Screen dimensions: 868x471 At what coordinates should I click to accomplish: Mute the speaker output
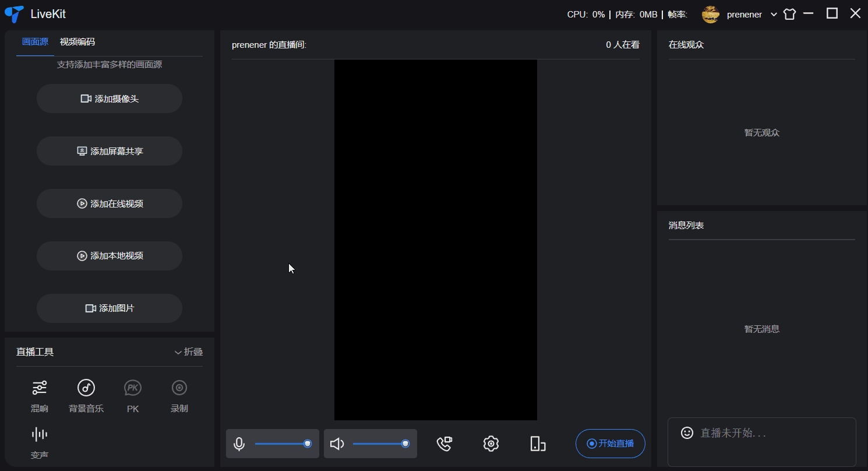pyautogui.click(x=337, y=444)
